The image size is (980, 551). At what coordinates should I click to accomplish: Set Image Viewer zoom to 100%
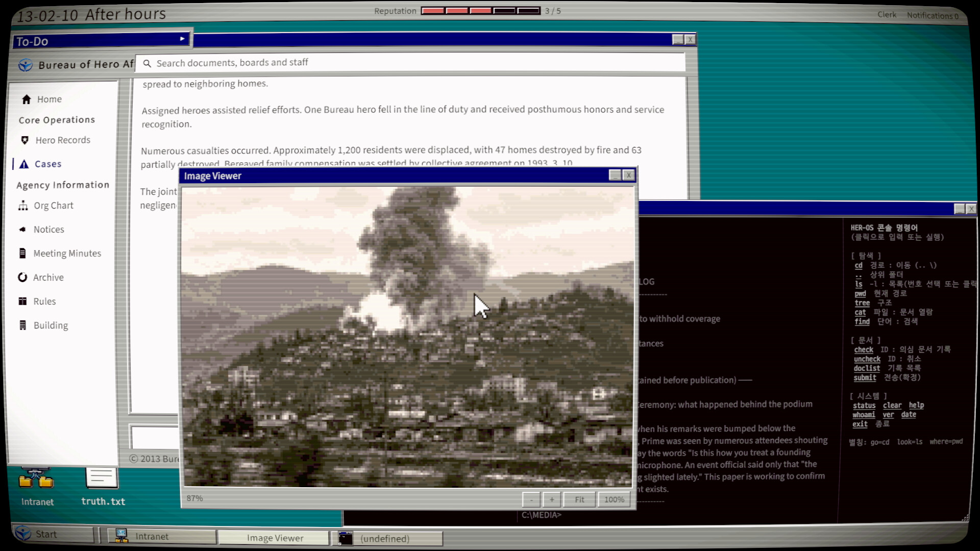(614, 499)
